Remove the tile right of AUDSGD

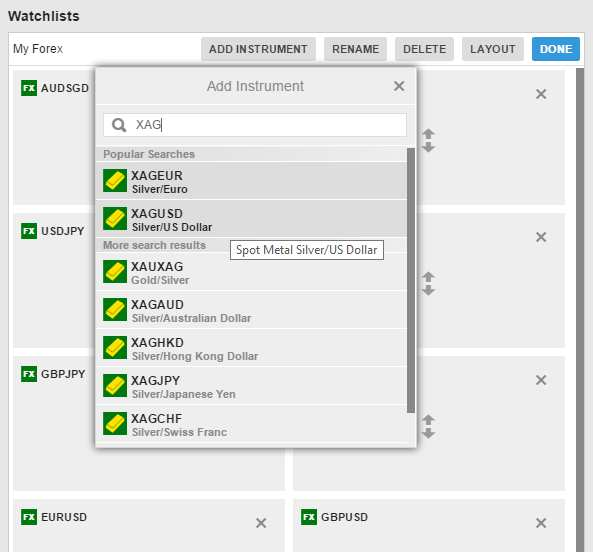(541, 94)
